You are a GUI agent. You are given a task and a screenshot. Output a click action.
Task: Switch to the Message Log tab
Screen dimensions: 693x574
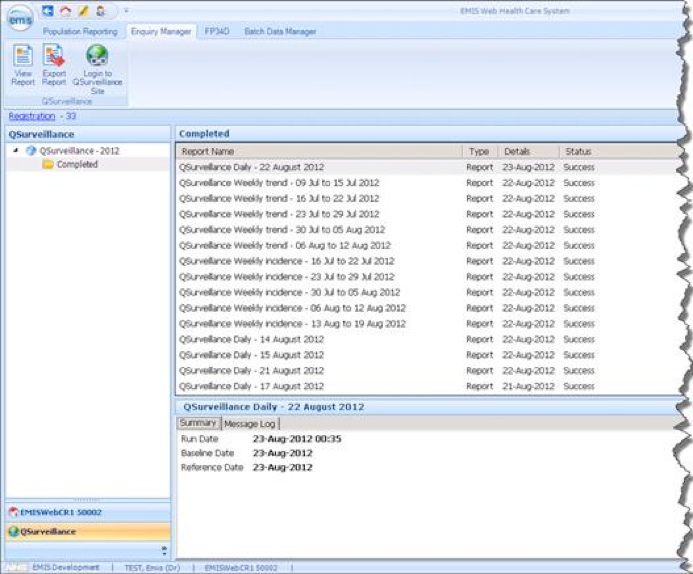tap(250, 424)
